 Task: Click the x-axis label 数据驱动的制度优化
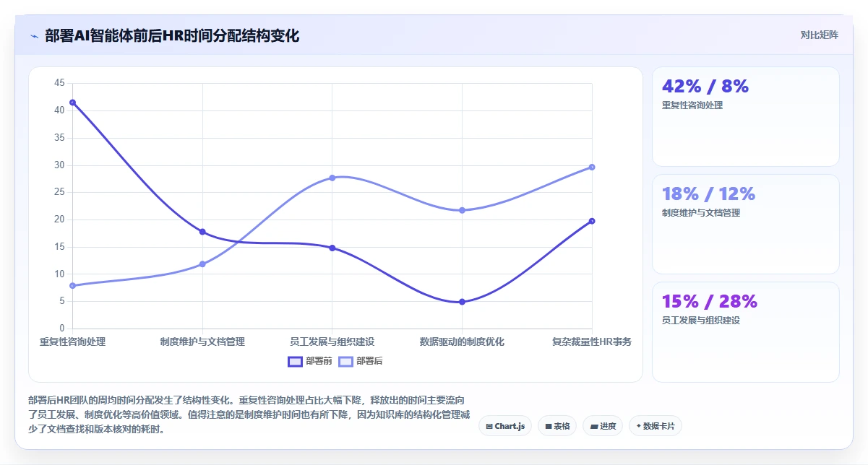coord(462,342)
